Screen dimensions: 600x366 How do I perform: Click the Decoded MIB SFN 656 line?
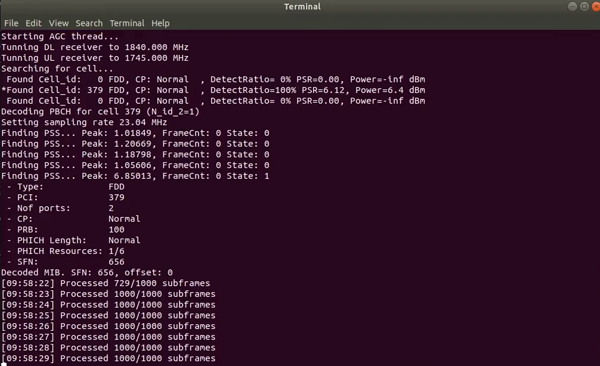87,273
